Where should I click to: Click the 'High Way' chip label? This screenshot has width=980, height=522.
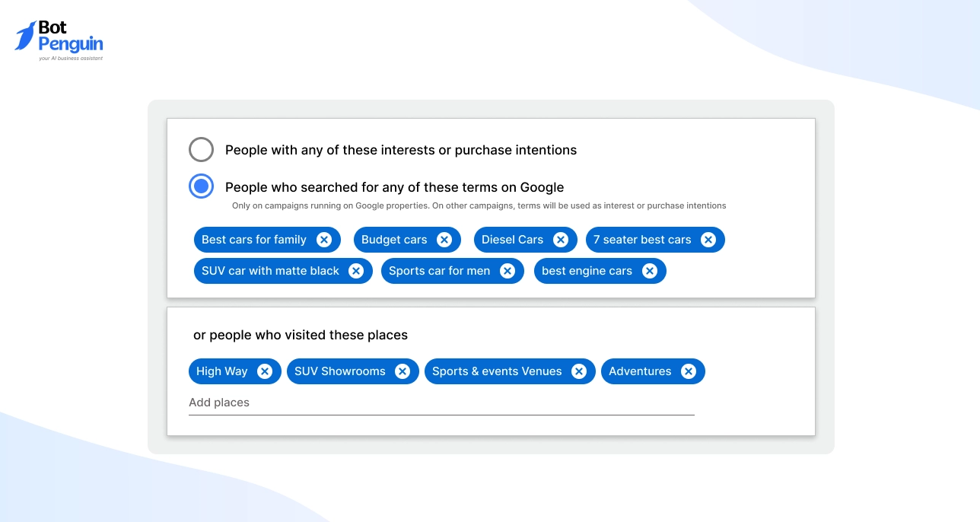[221, 371]
